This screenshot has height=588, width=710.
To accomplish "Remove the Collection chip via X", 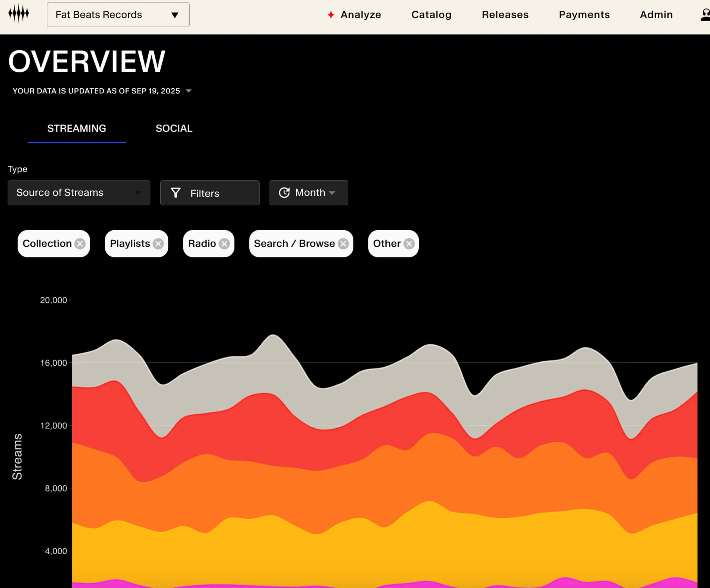I will [x=80, y=244].
